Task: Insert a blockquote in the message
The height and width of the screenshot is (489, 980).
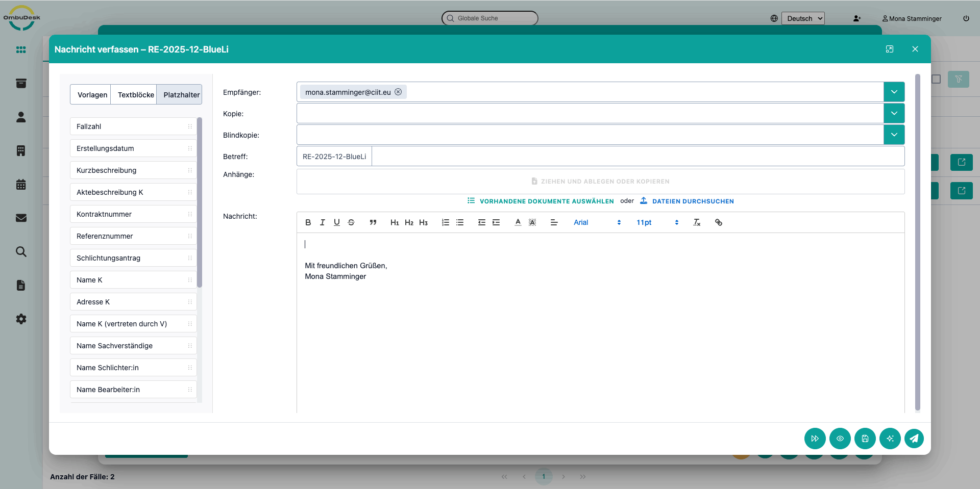Action: (373, 222)
